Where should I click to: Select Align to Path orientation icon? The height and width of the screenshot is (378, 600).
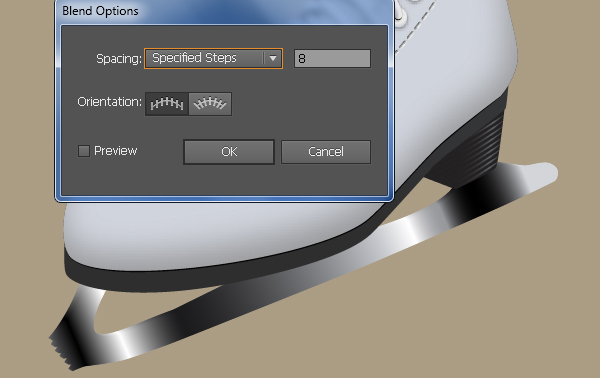tap(210, 104)
